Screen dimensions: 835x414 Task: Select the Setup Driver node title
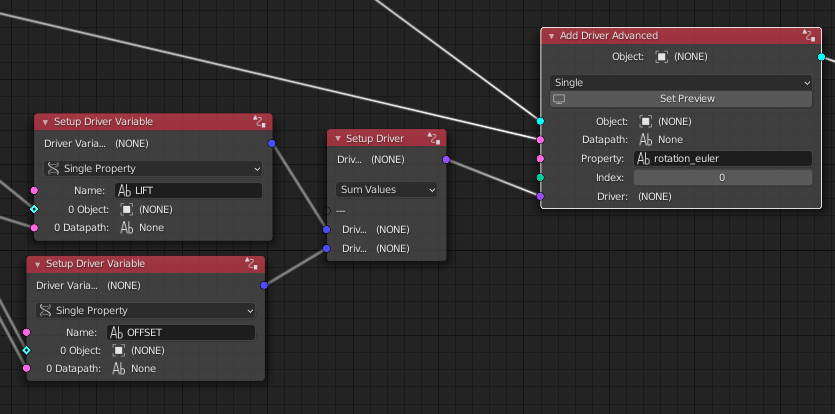(x=375, y=139)
